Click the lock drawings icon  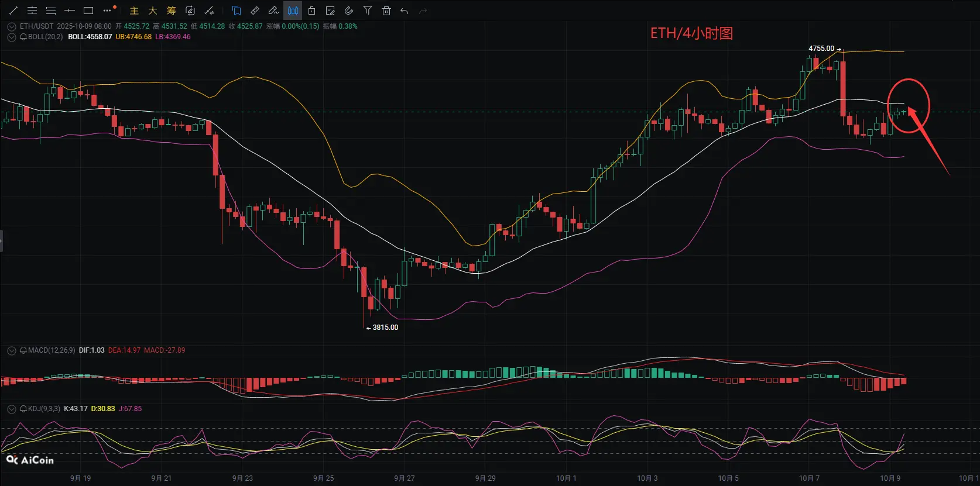point(311,11)
